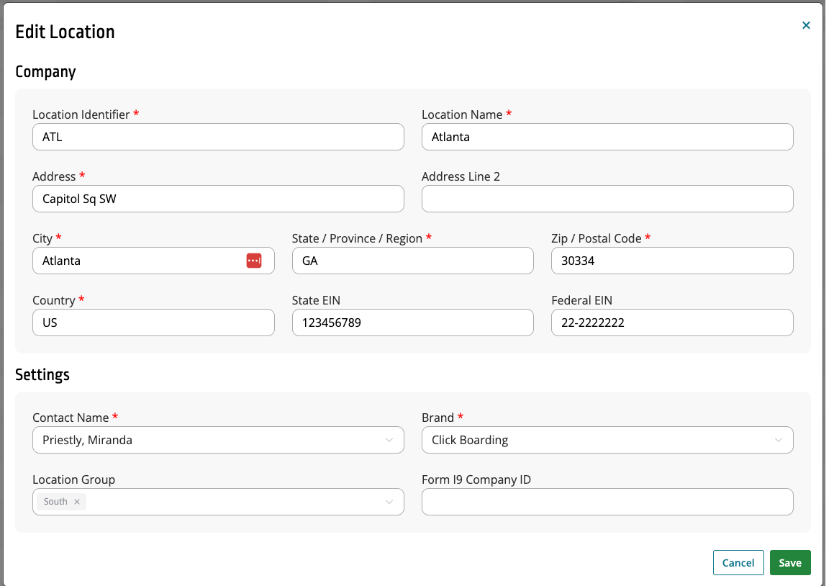
Task: Focus the Location Name field
Action: (607, 137)
